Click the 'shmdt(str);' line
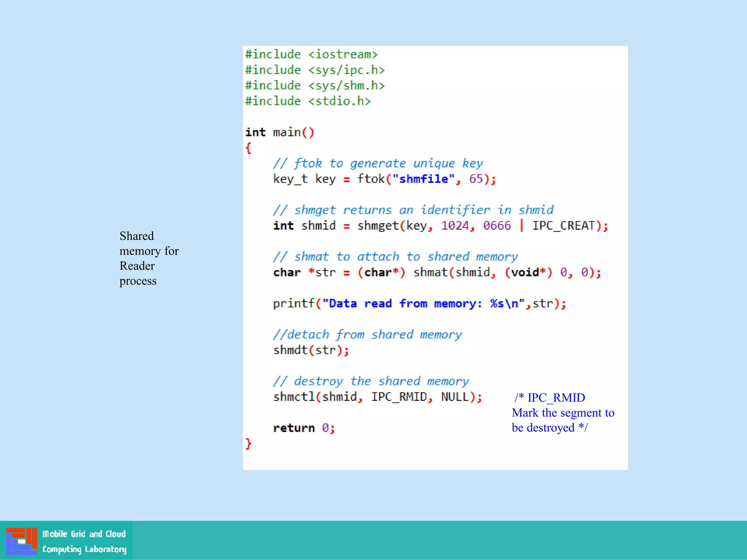 tap(311, 350)
